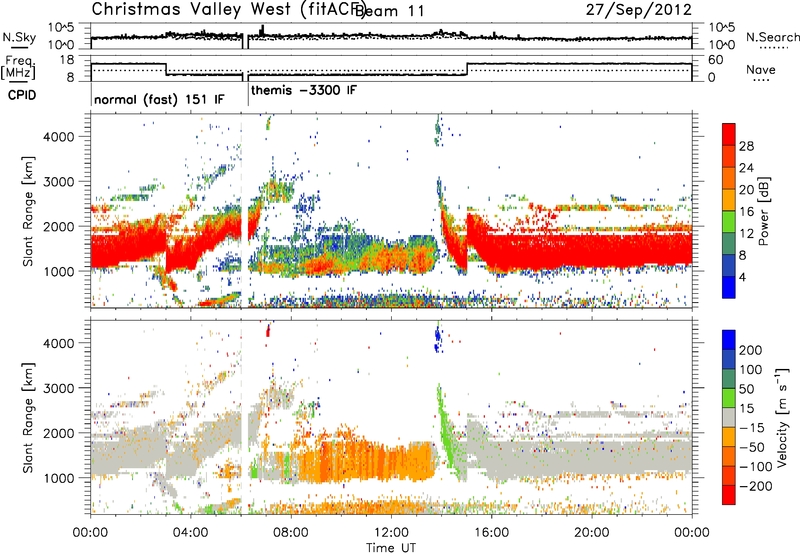Click the 'Slant Range [km]' label of the velocity plot
The image size is (800, 554).
point(28,417)
